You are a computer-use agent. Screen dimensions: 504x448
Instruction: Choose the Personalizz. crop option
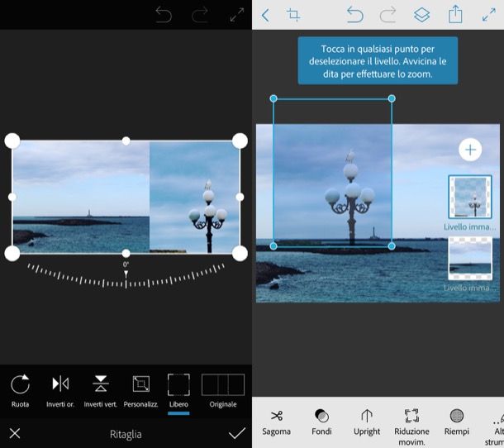click(140, 384)
